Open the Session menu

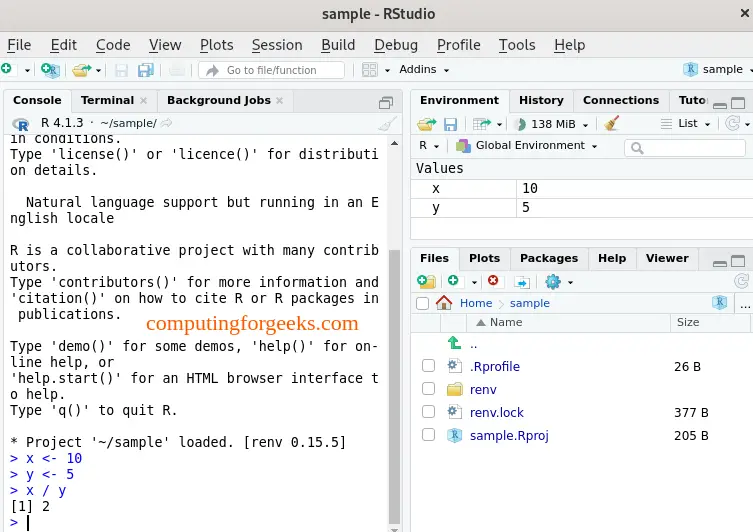click(x=277, y=45)
